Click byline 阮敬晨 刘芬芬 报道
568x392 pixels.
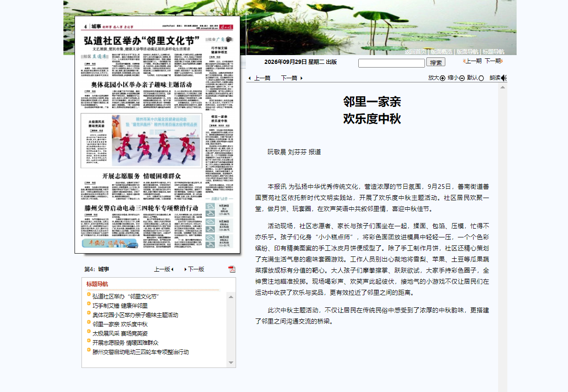294,152
